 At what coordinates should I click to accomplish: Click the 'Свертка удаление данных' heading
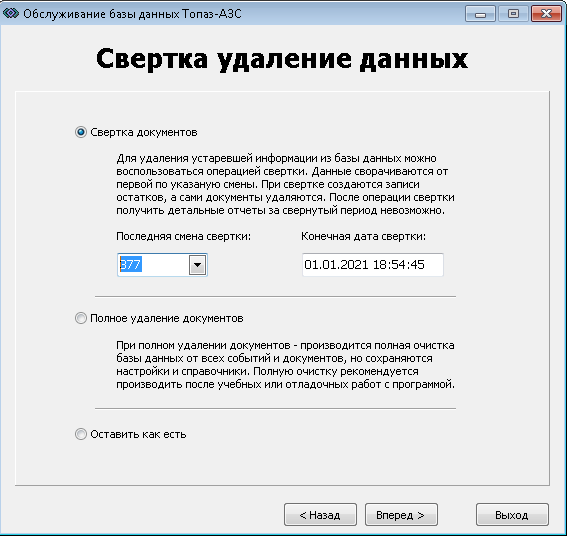282,60
